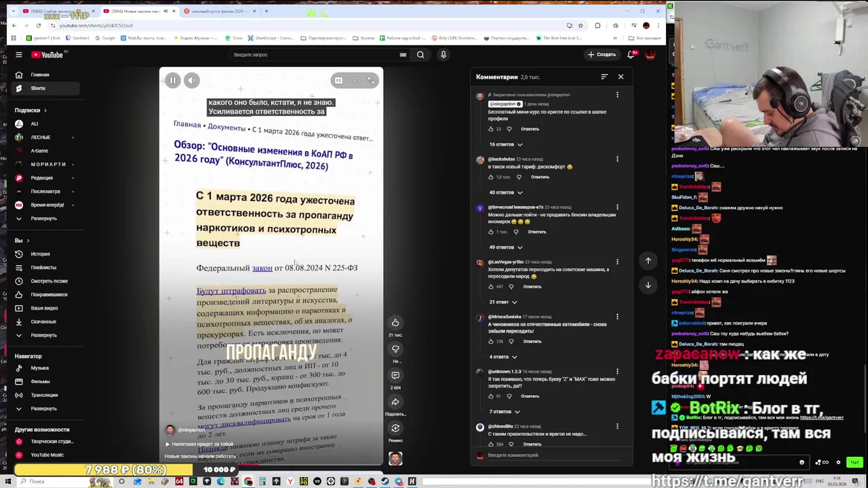Screen dimensions: 868x488
Task: Toggle subtitles on the Shorts player
Action: click(338, 81)
